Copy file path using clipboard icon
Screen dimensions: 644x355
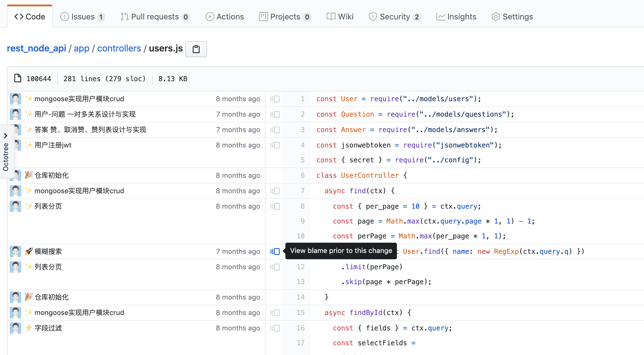(196, 49)
